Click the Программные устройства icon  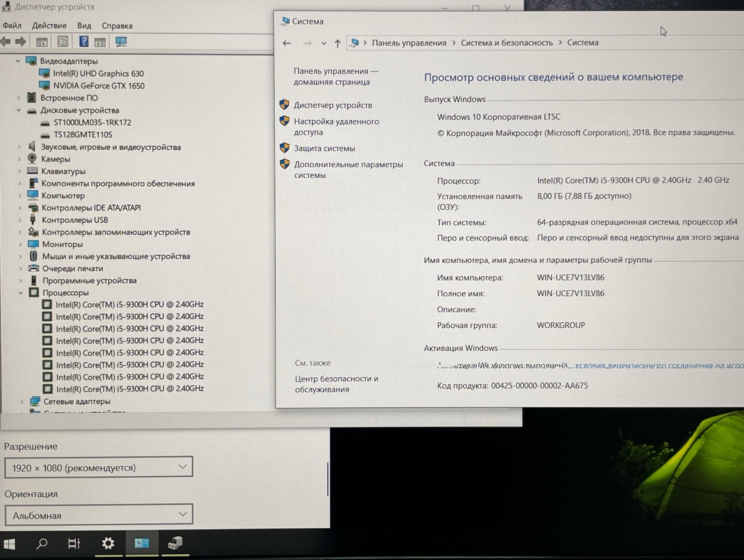[x=34, y=280]
